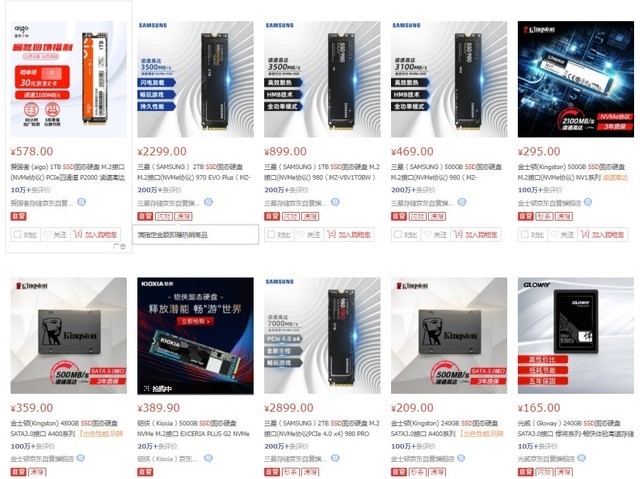Screen dimensions: 640x479
Task: Add the ¥578 aigo SSD to cart
Action: (96, 235)
